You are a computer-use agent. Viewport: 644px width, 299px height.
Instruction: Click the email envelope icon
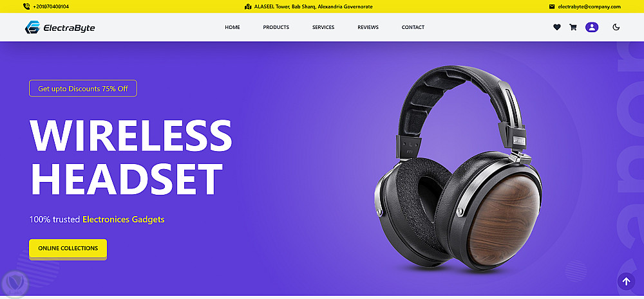[x=552, y=6]
